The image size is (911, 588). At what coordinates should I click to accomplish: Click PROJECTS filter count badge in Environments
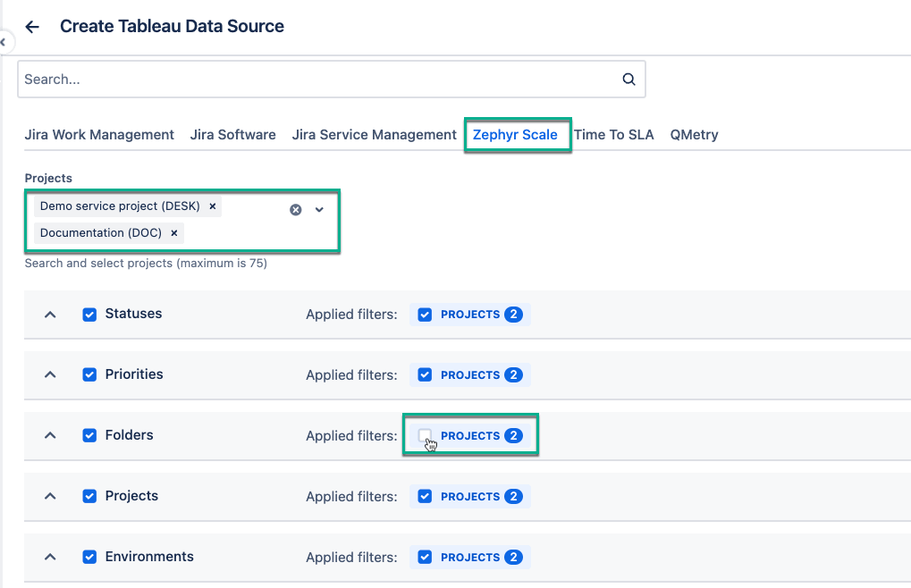pyautogui.click(x=513, y=558)
